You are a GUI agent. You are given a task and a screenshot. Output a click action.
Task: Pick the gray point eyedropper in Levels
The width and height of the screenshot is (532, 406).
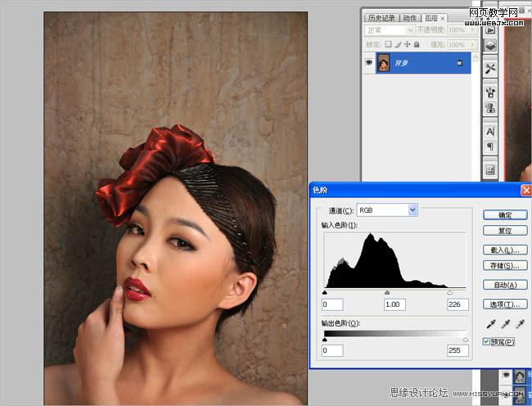[503, 325]
